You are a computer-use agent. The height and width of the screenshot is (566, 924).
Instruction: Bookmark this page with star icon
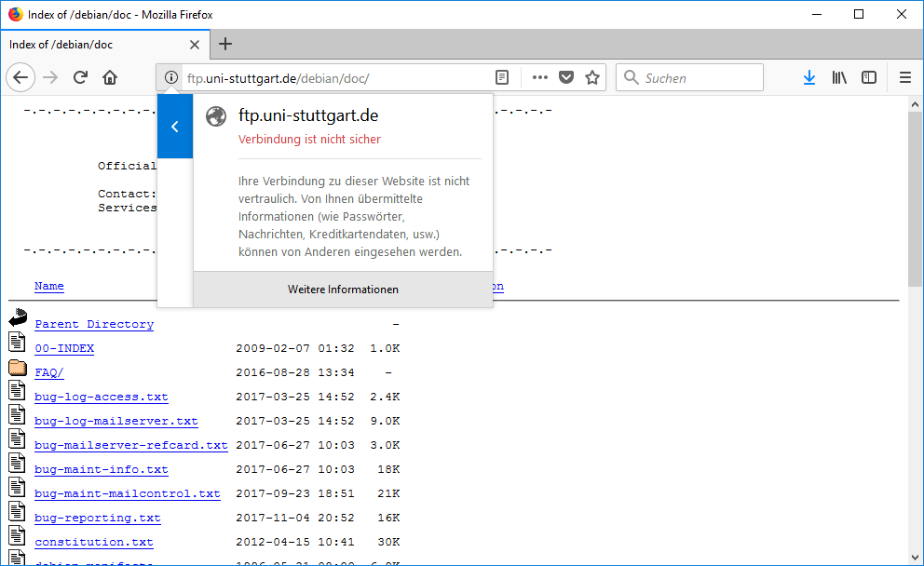click(592, 77)
